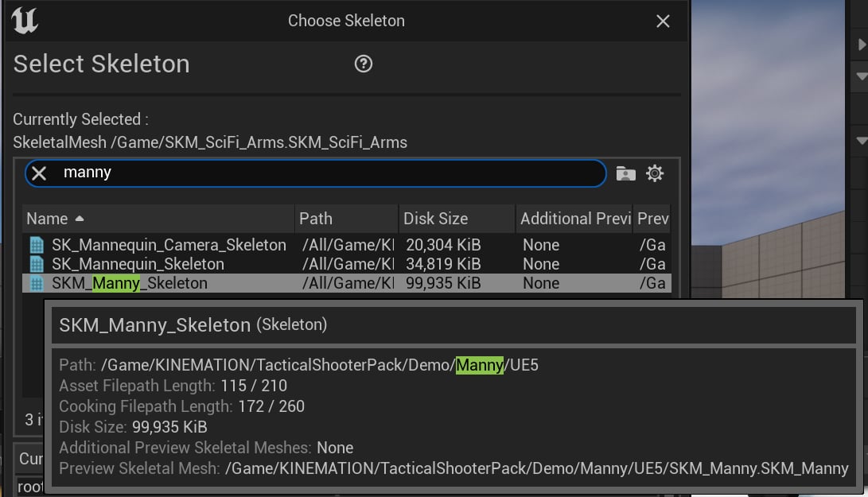Click the 34,819 KiB disk size cell

pyautogui.click(x=443, y=264)
